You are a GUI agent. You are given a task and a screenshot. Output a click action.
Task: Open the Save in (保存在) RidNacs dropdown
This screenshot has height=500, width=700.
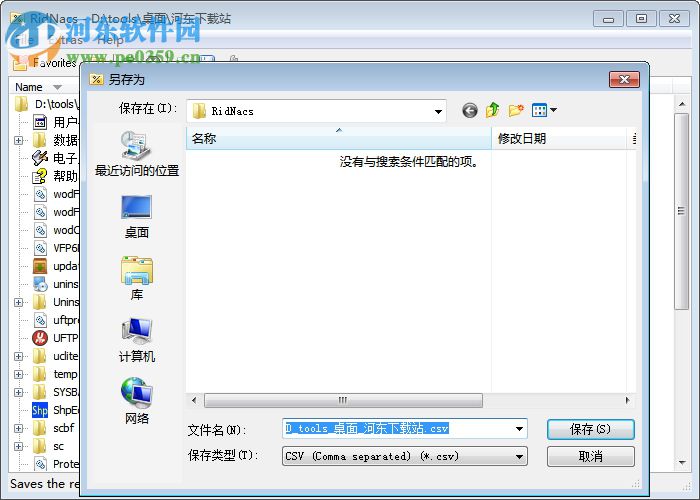(x=317, y=111)
